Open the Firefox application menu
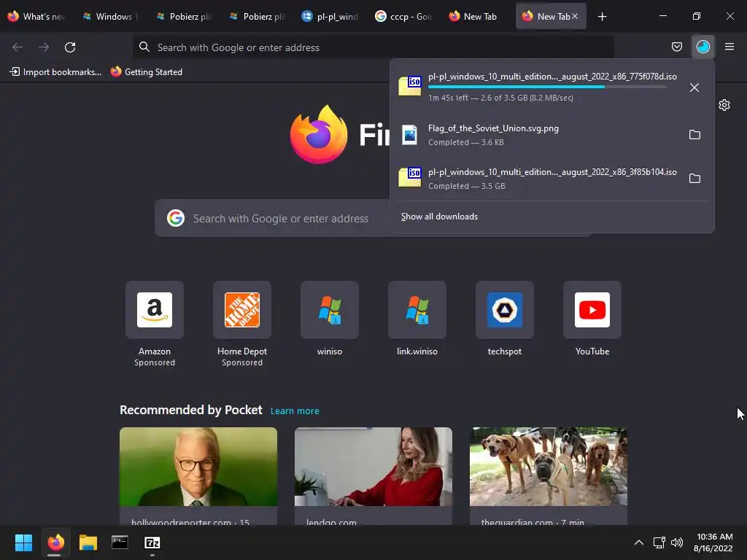This screenshot has height=560, width=747. click(729, 47)
